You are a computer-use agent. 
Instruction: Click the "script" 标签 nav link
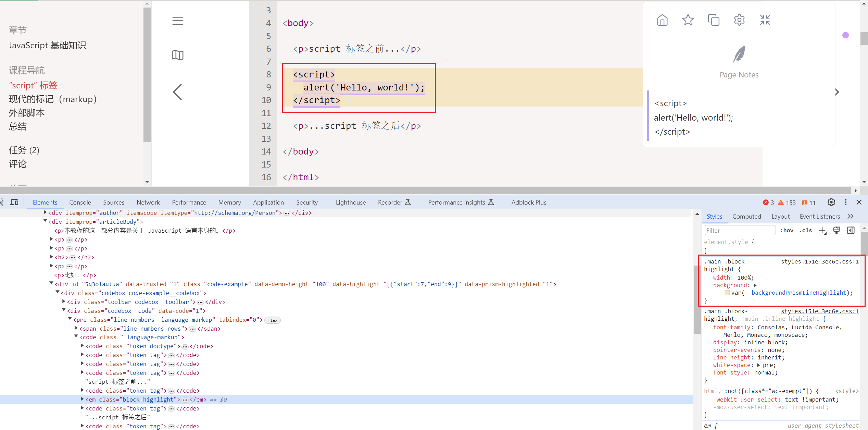[33, 85]
